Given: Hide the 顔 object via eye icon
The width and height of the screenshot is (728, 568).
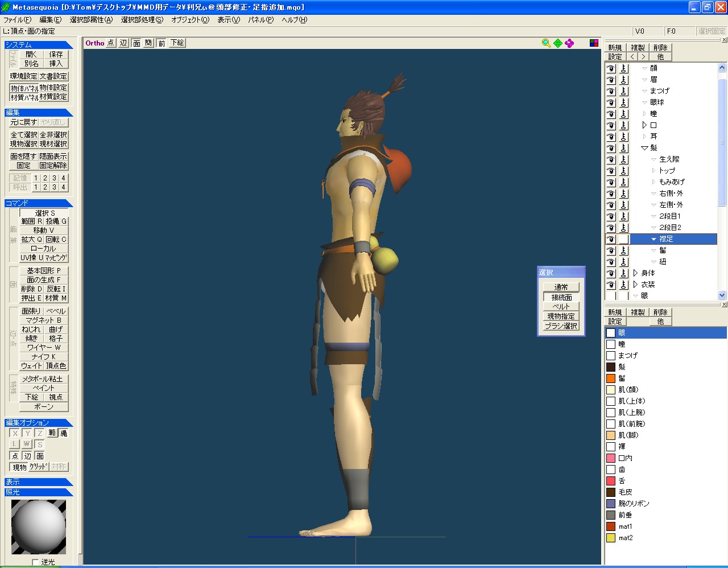Looking at the screenshot, I should (611, 68).
